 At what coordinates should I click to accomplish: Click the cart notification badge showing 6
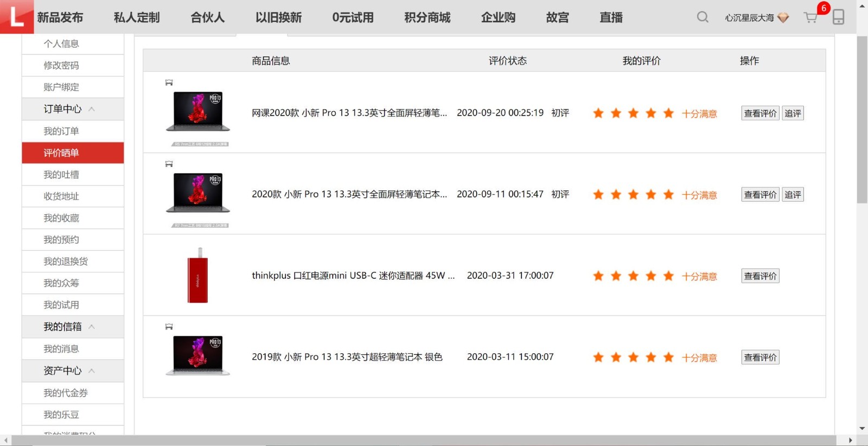pos(824,8)
